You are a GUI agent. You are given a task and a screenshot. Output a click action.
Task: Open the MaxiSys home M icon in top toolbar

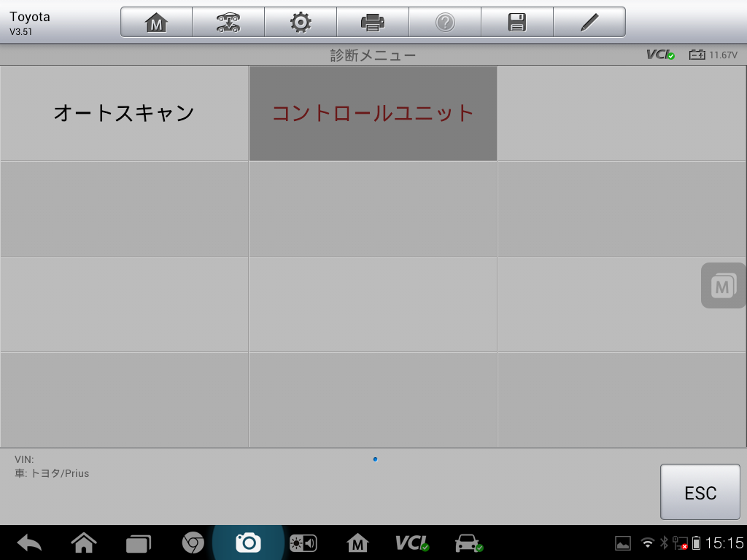click(x=156, y=23)
